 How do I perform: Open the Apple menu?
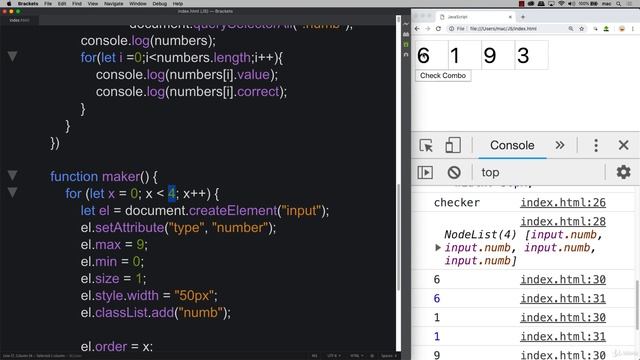pyautogui.click(x=9, y=3)
